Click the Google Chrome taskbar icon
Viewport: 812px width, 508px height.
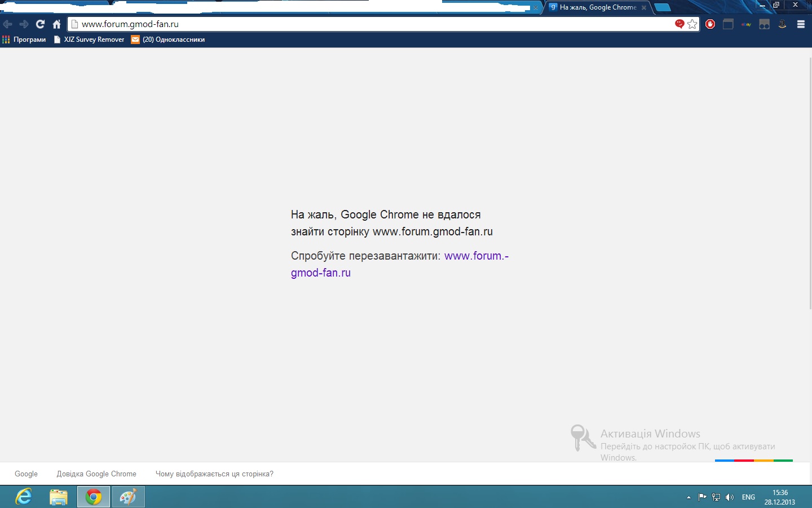(94, 497)
